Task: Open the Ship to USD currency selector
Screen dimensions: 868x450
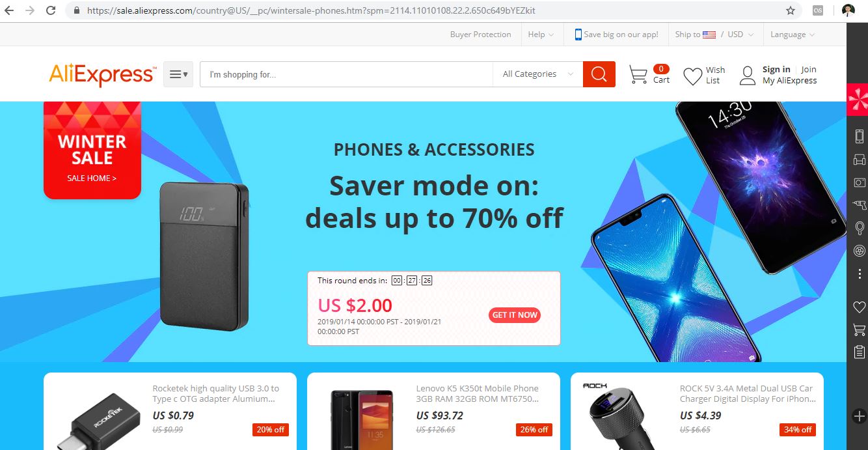Action: pos(714,35)
